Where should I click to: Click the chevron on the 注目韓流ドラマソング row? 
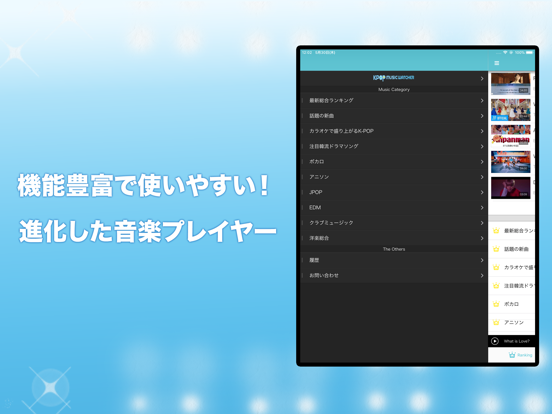pyautogui.click(x=482, y=146)
